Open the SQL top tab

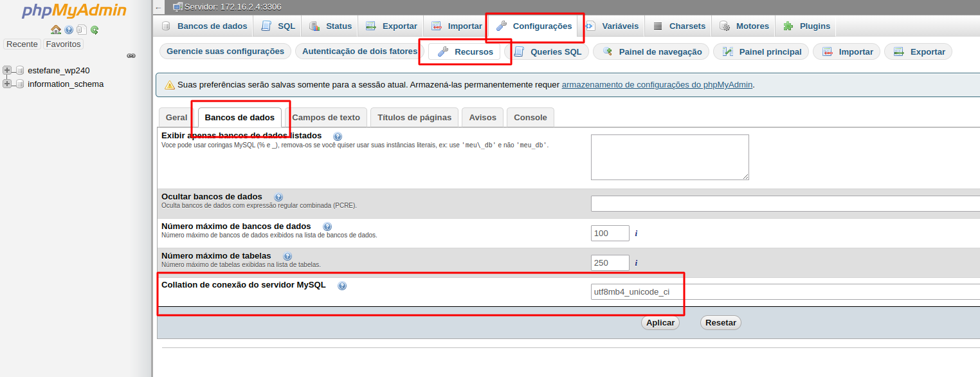279,26
